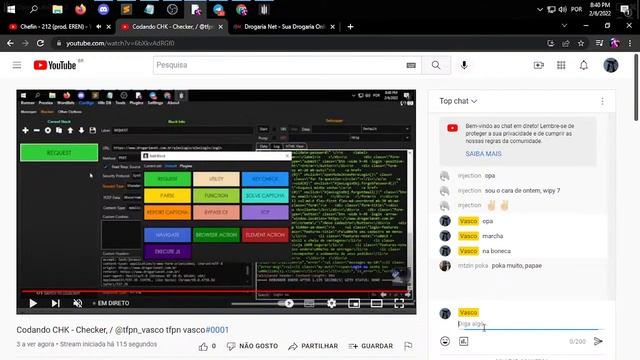The width and height of the screenshot is (640, 360).
Task: Enter fullscreen mode
Action: tap(399, 303)
